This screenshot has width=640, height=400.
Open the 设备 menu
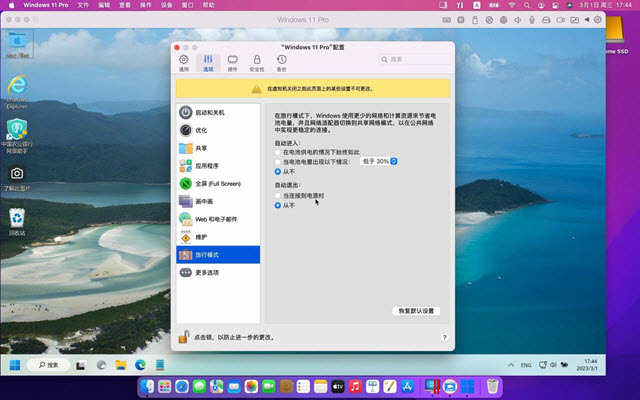click(166, 5)
